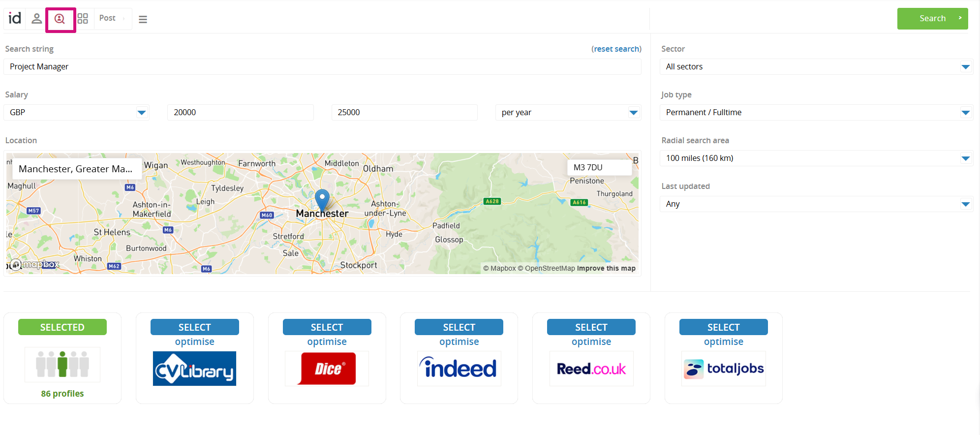Click the Mapbox logo on map

point(35,265)
